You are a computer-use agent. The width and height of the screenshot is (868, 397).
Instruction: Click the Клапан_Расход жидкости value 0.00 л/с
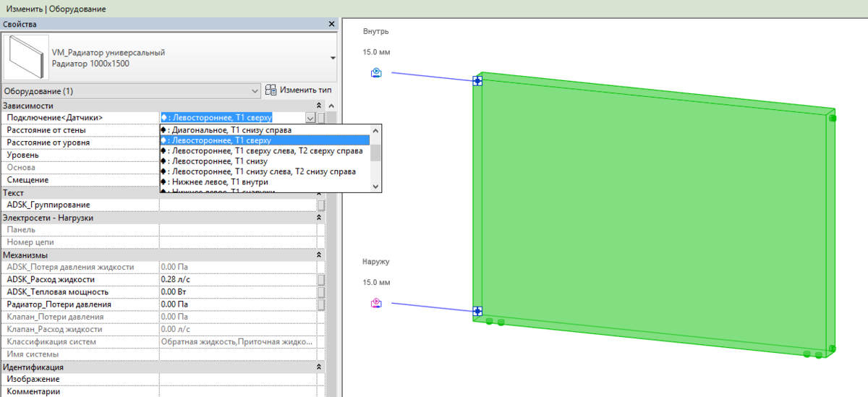pyautogui.click(x=238, y=329)
